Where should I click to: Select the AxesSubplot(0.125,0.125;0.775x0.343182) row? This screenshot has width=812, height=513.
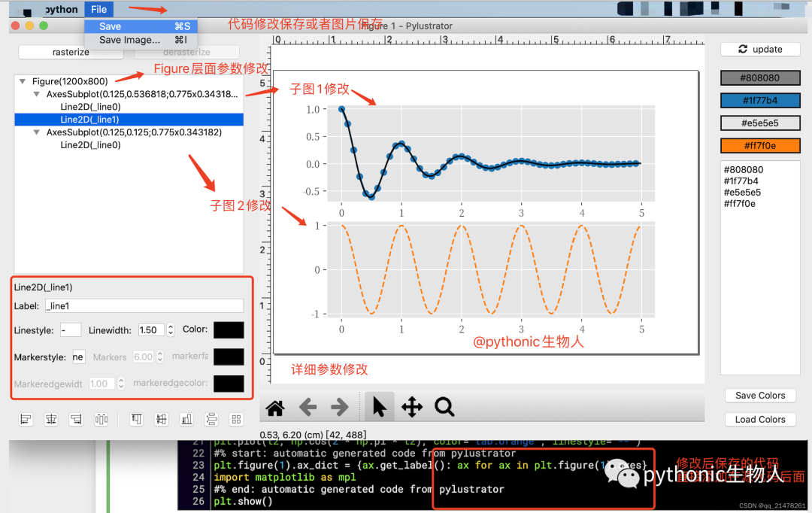pyautogui.click(x=129, y=132)
